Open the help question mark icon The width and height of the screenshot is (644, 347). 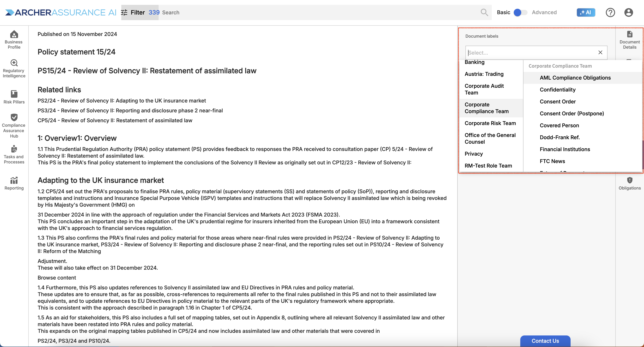610,12
